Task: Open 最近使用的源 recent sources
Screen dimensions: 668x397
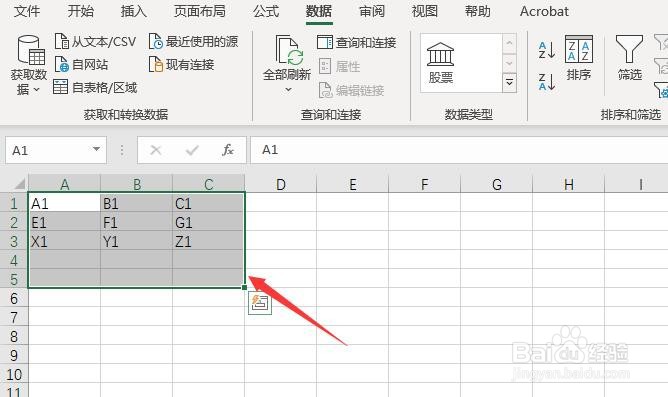Action: 193,41
